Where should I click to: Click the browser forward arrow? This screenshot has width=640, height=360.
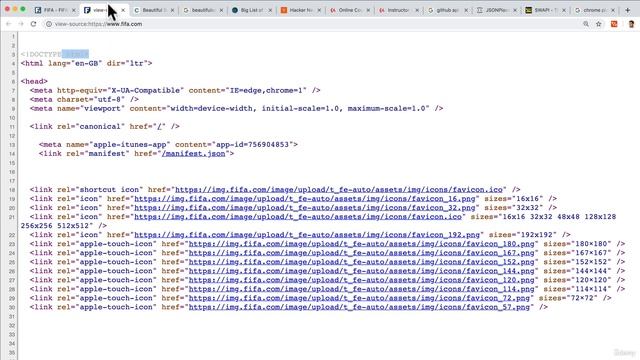21,24
